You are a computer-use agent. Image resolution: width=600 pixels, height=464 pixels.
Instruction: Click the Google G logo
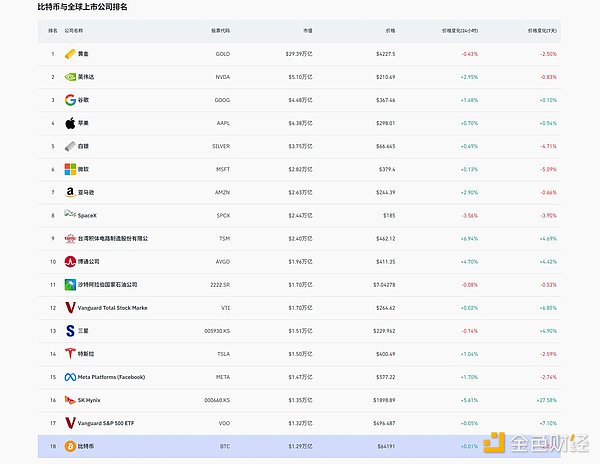point(70,100)
